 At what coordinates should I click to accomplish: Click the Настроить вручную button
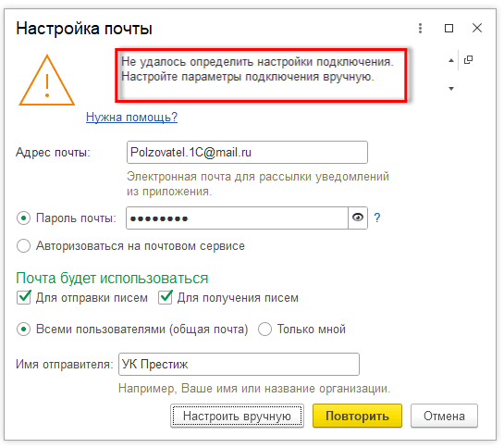point(237,416)
